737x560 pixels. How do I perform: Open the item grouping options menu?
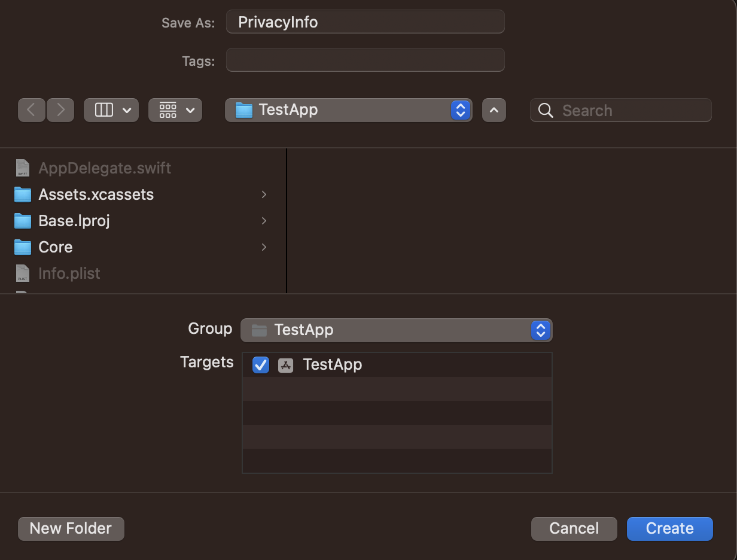[x=175, y=110]
